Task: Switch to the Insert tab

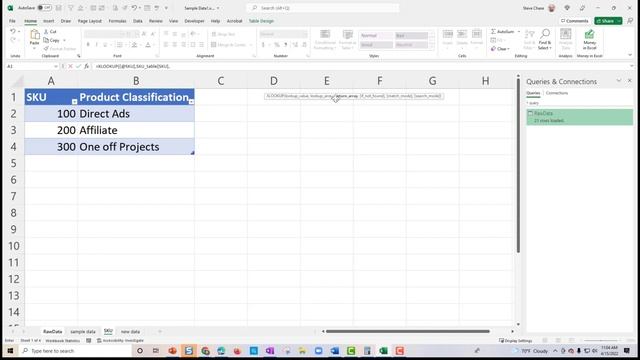Action: coord(48,21)
